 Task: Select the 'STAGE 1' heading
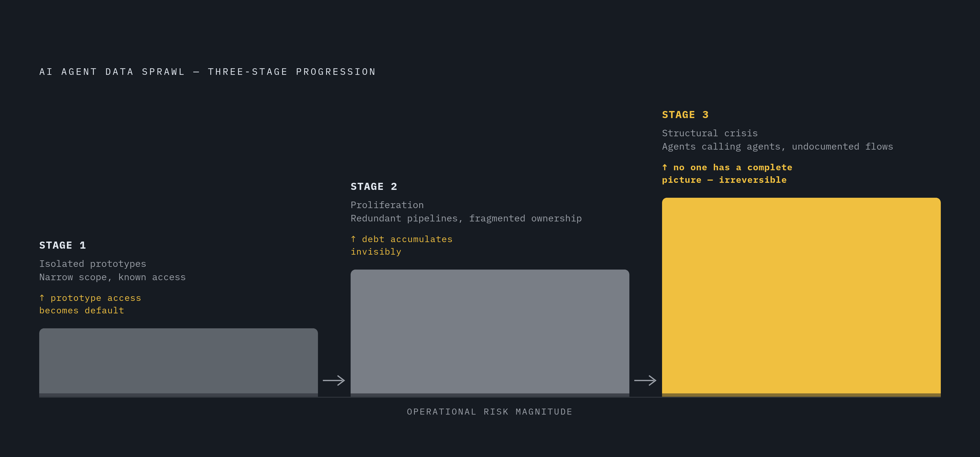point(62,245)
